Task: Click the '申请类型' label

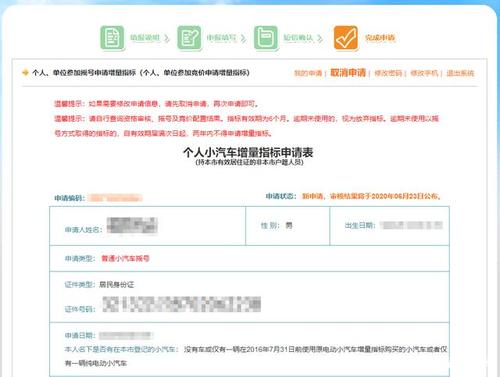Action: (80, 258)
